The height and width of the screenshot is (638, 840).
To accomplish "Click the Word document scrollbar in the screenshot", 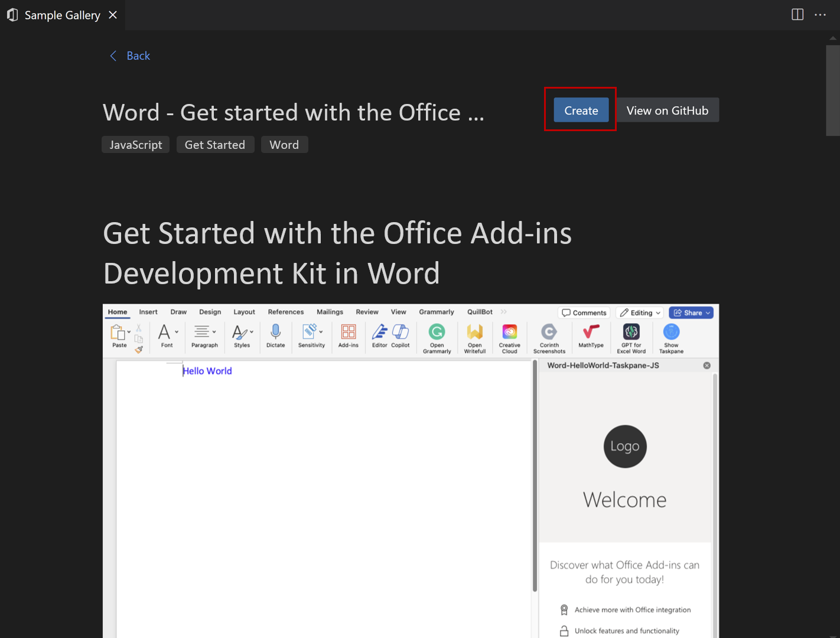I will pos(535,477).
